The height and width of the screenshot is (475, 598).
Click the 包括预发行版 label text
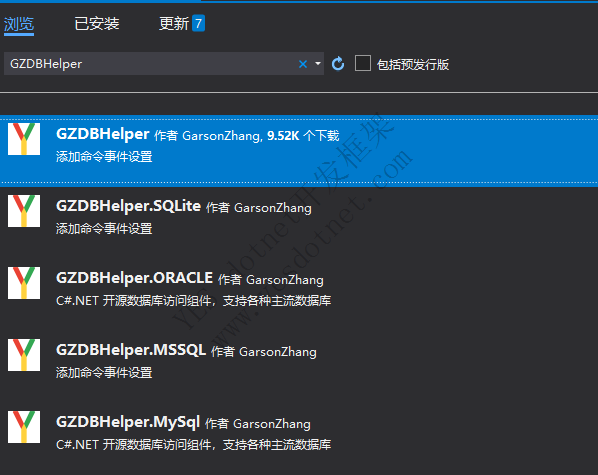click(413, 64)
